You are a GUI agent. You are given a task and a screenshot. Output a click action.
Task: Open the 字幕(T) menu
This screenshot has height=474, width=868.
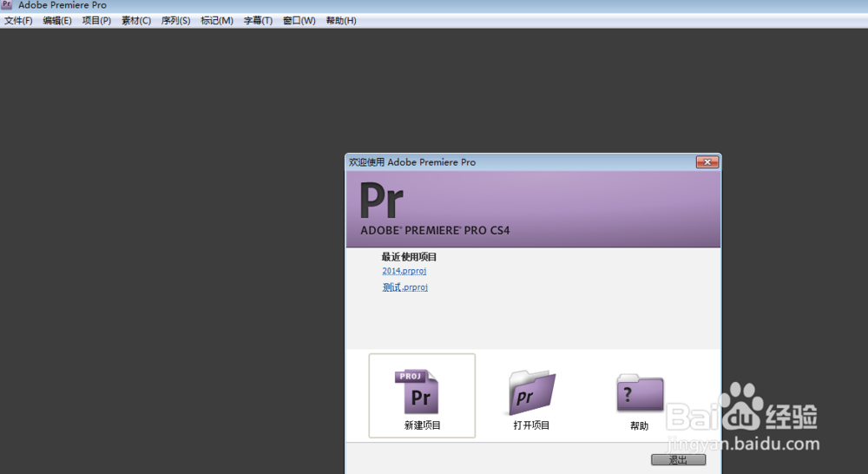(x=258, y=21)
